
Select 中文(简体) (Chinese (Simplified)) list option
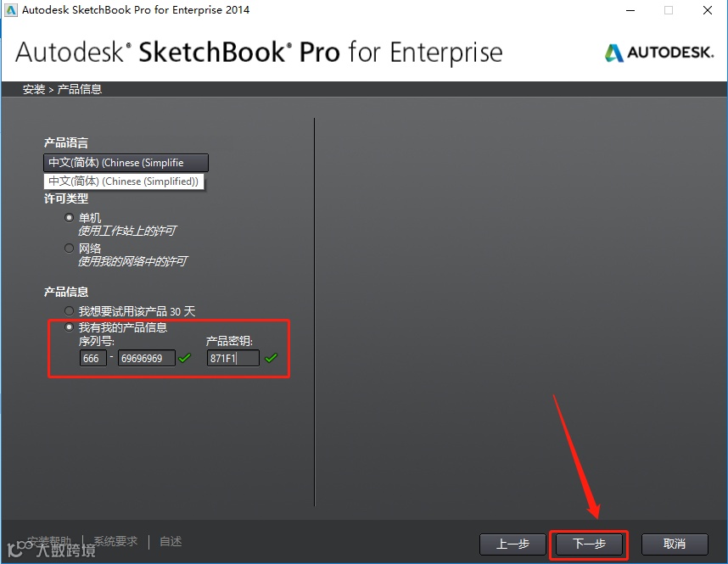(x=124, y=181)
